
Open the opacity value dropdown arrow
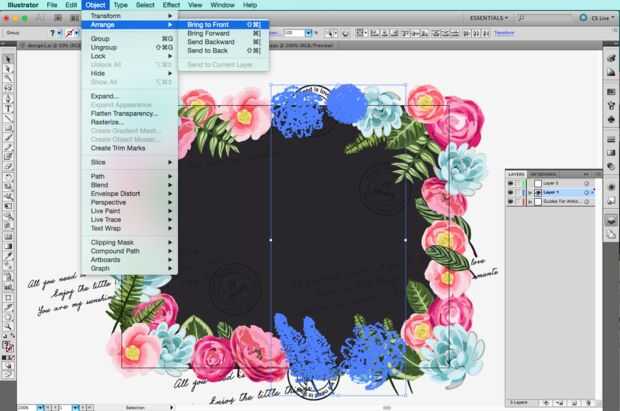click(308, 33)
